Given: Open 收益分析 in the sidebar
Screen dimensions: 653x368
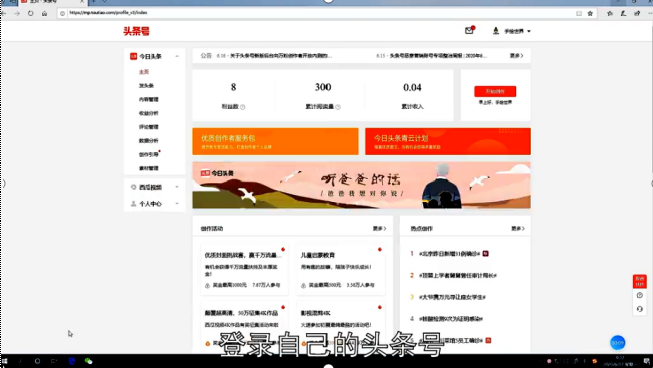Looking at the screenshot, I should coord(149,113).
